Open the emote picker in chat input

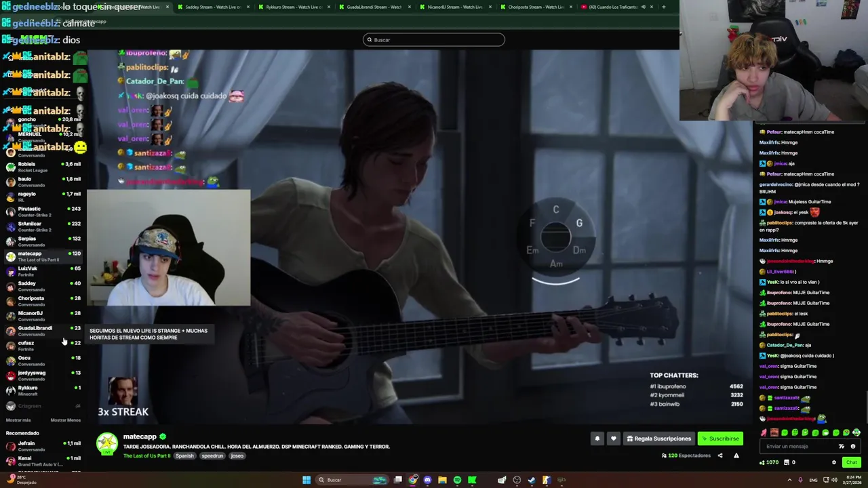853,447
